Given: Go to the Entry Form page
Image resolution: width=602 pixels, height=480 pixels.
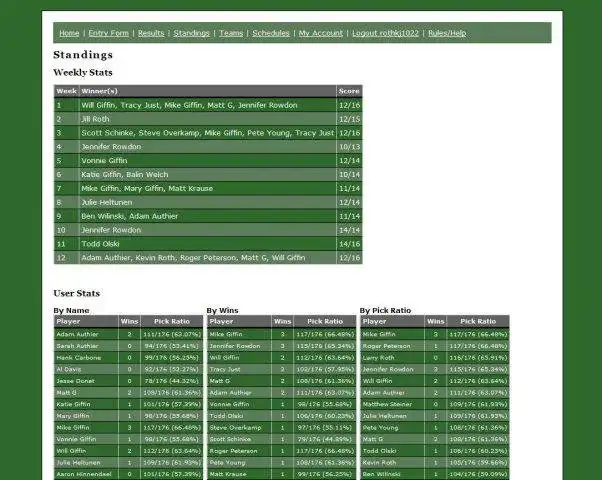Looking at the screenshot, I should pyautogui.click(x=109, y=33).
